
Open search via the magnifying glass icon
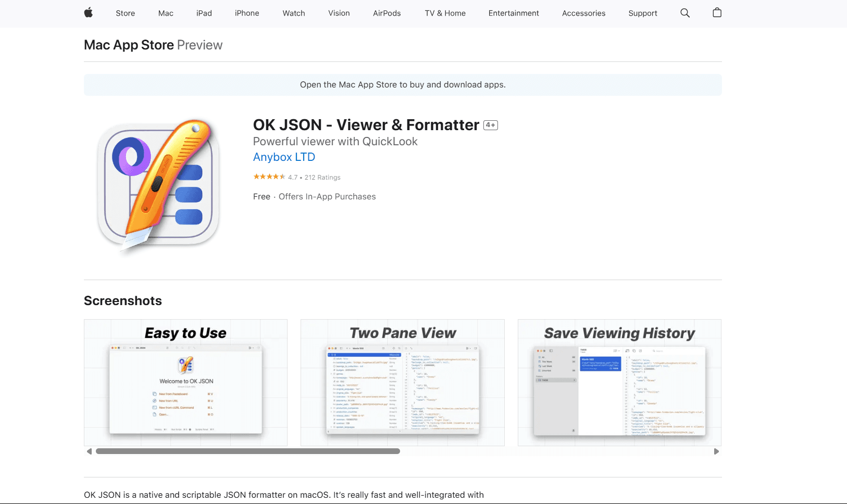[685, 12]
